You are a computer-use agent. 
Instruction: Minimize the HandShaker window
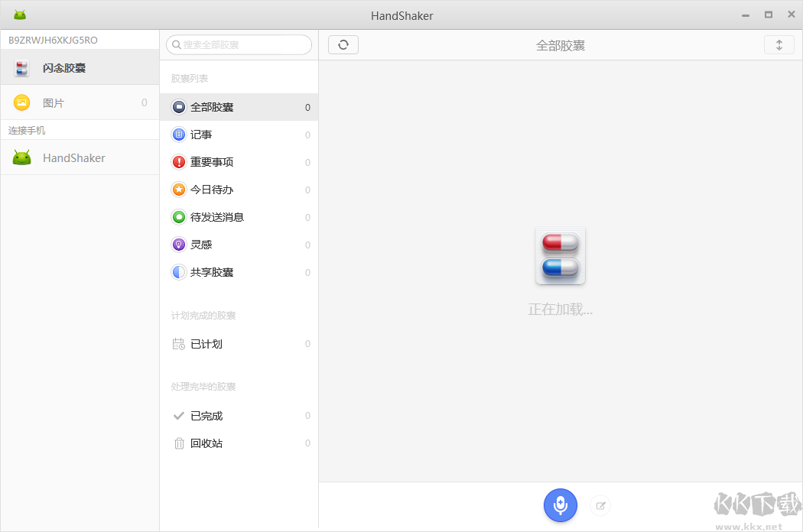coord(745,15)
